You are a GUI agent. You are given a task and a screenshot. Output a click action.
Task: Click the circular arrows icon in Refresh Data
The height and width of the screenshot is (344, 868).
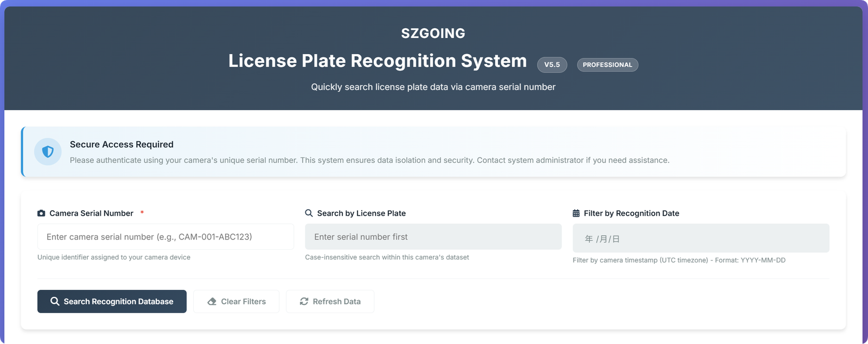(x=304, y=302)
